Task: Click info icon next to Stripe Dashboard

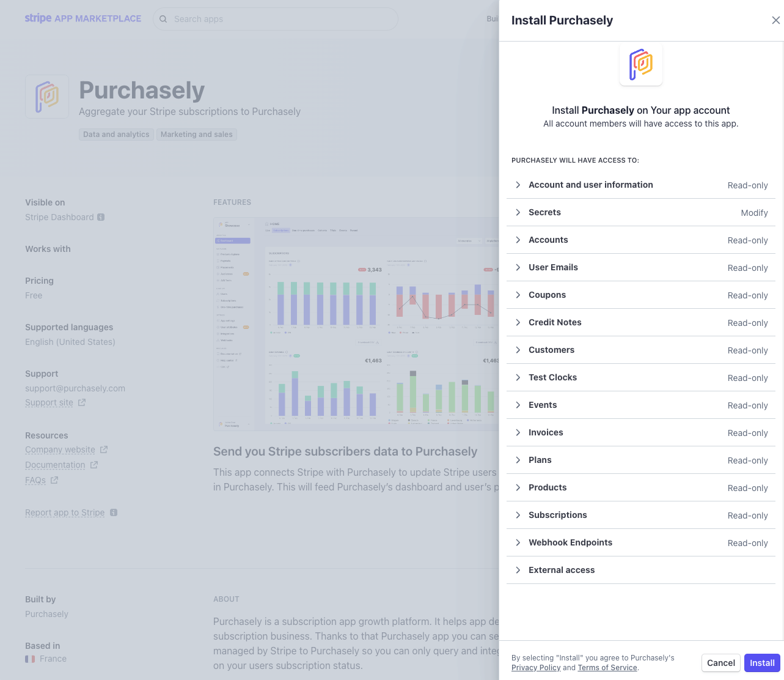Action: click(101, 217)
